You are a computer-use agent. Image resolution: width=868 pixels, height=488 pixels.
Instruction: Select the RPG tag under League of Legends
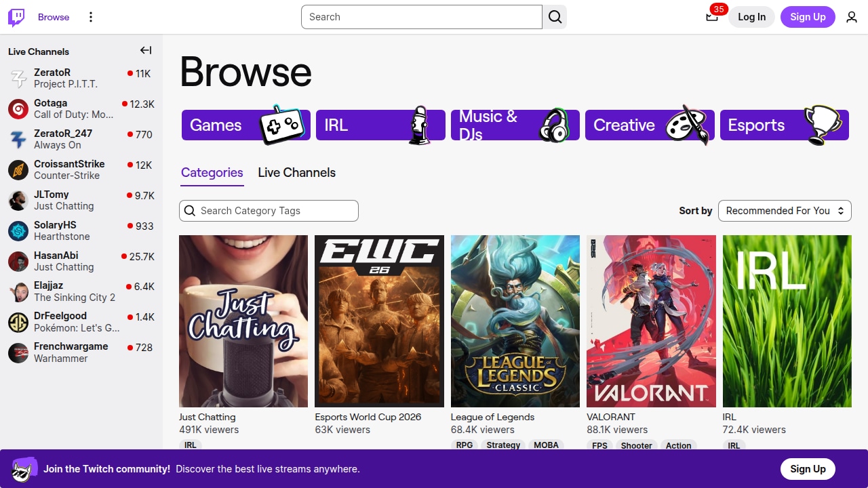[465, 445]
